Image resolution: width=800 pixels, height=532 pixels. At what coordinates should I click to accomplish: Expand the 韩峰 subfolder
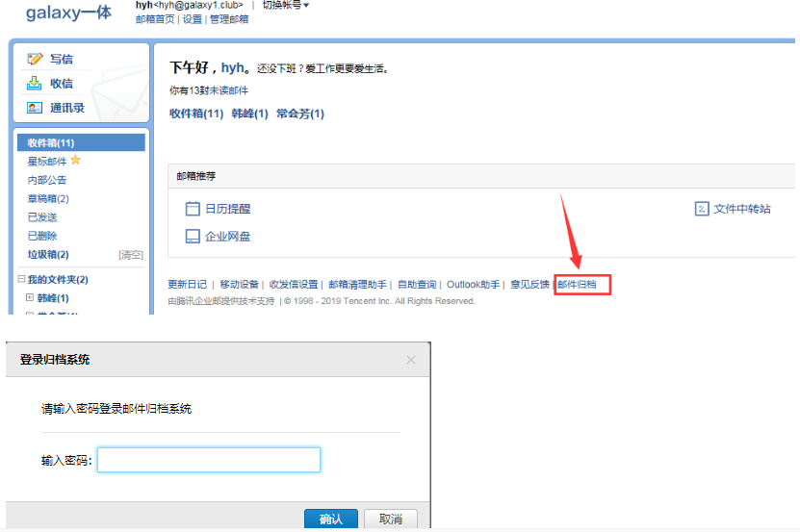[30, 298]
